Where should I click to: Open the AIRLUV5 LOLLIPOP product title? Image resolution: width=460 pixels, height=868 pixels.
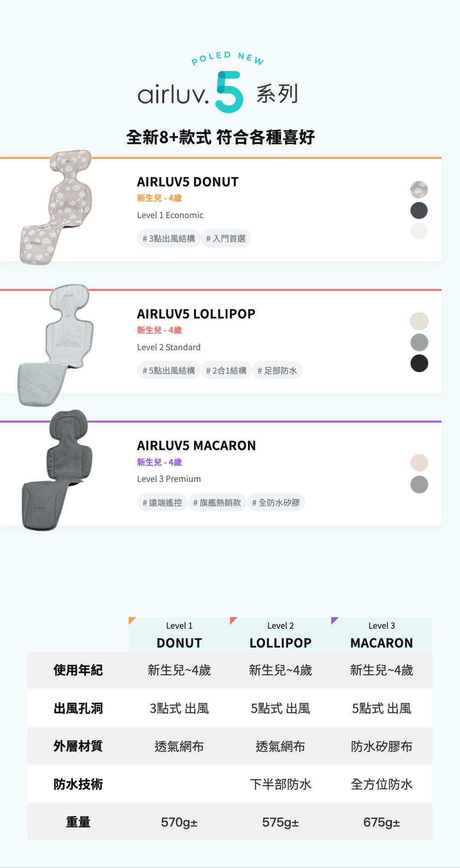pos(196,314)
